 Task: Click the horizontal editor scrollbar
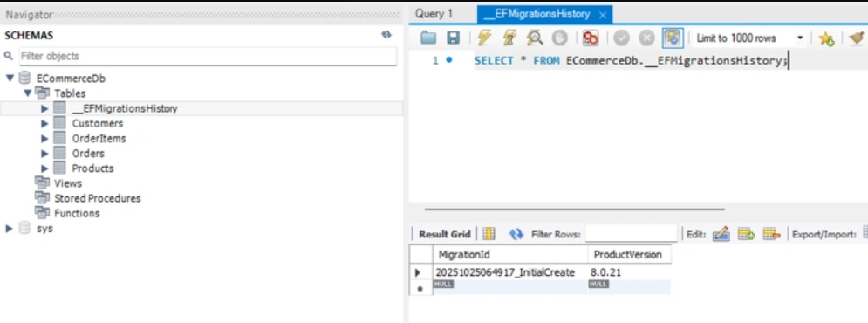[x=574, y=210]
